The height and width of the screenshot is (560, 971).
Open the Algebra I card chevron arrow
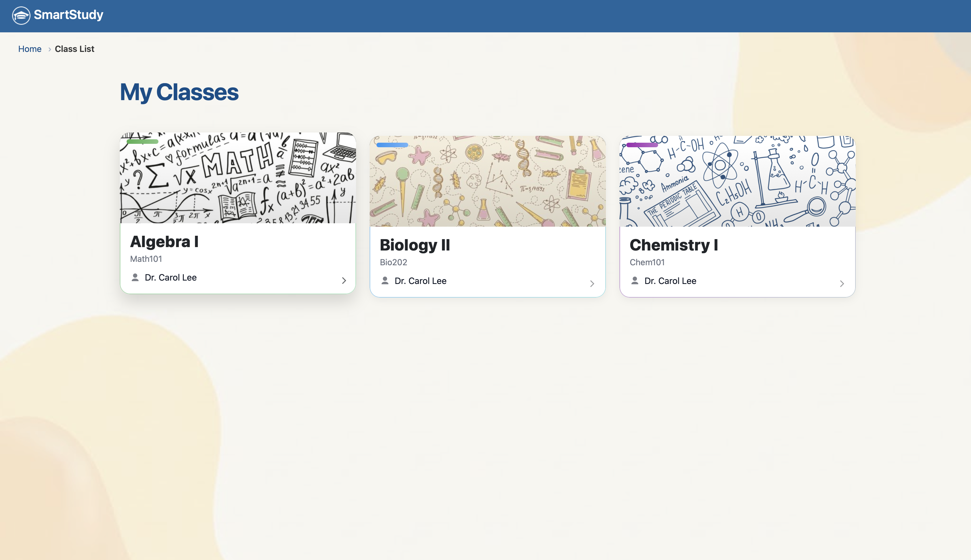pyautogui.click(x=344, y=281)
